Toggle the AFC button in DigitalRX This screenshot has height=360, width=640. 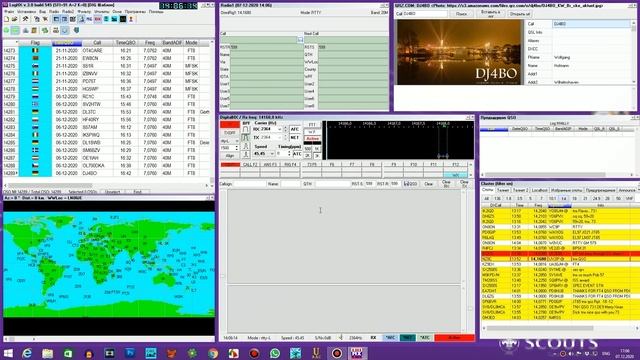[295, 129]
